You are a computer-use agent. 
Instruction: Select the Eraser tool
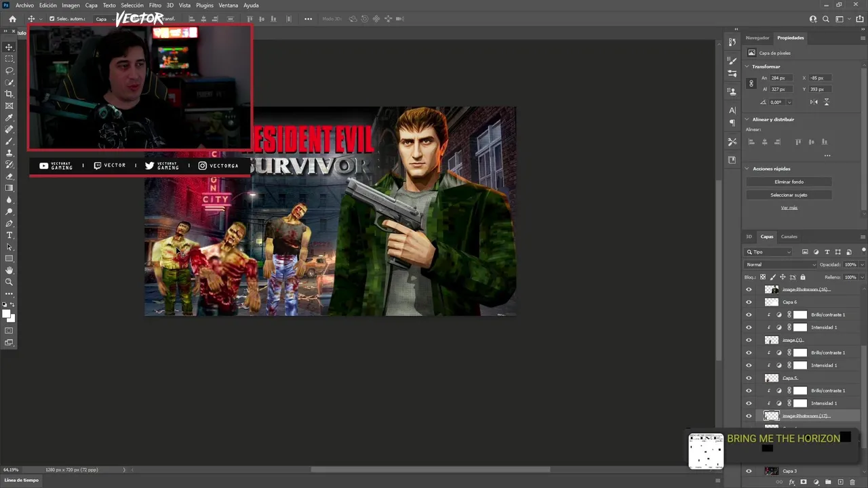tap(9, 176)
